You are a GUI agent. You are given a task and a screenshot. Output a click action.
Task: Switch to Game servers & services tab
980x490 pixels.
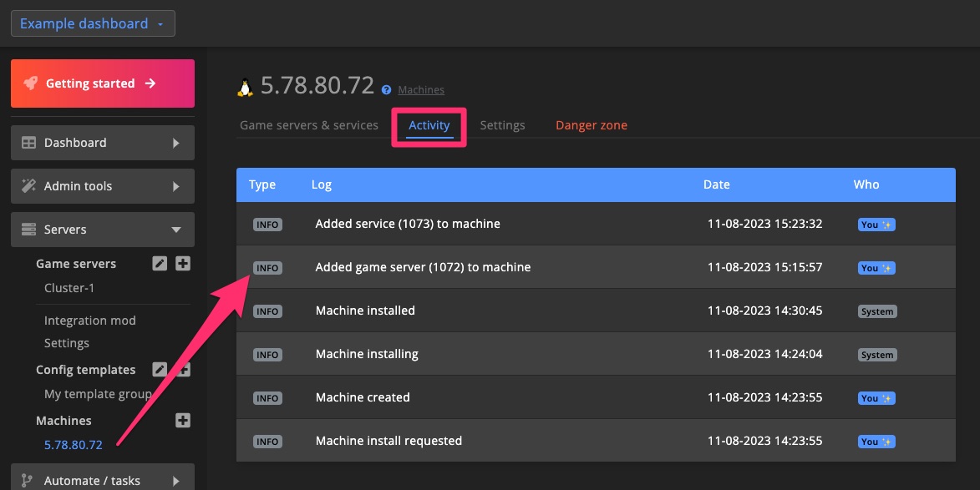[x=309, y=125]
